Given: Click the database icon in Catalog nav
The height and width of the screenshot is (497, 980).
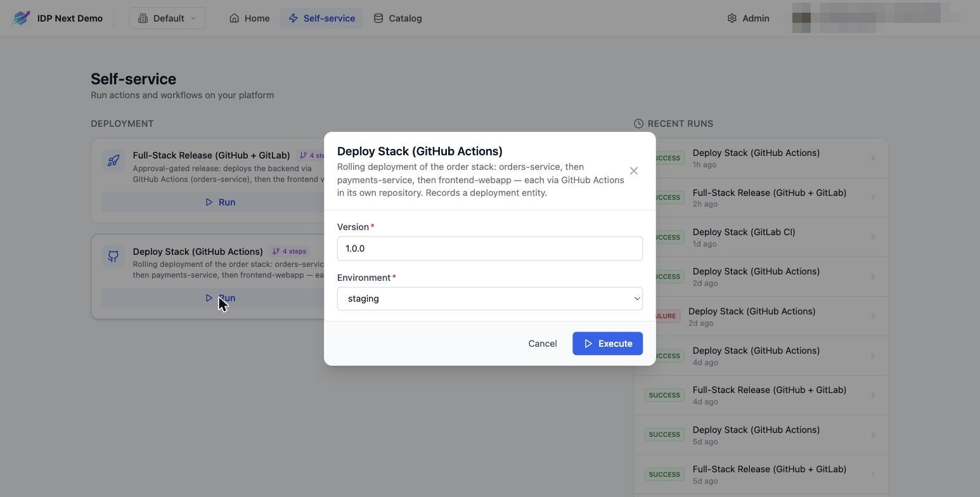Looking at the screenshot, I should click(378, 18).
